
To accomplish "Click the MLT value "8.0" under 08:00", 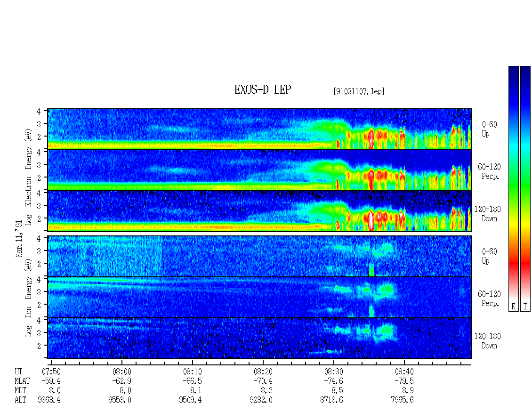I will coord(126,391).
